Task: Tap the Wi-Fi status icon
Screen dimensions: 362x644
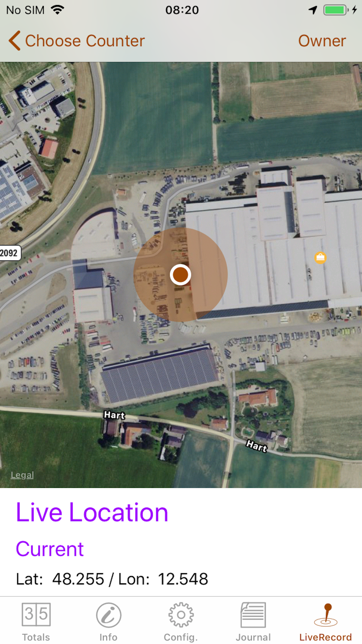Action: click(x=58, y=10)
